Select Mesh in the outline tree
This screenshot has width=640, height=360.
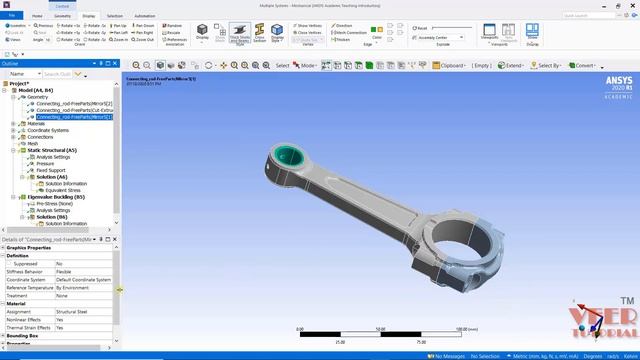pyautogui.click(x=33, y=144)
